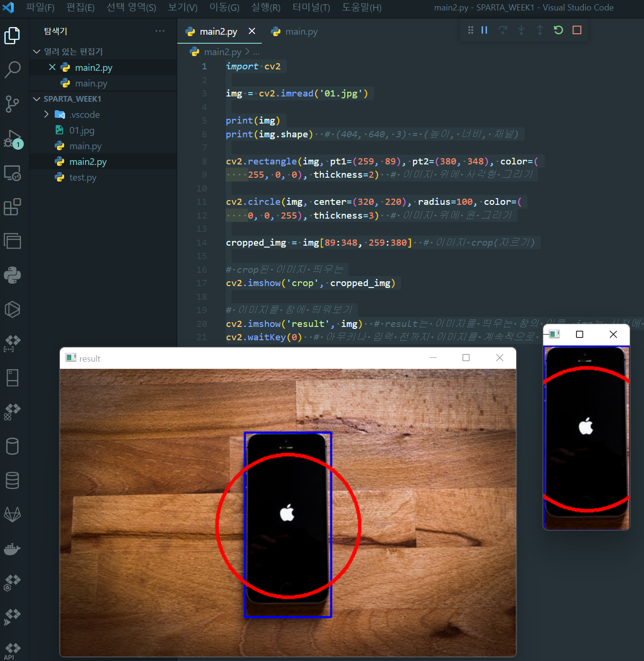Close the crop image window
Image resolution: width=644 pixels, height=661 pixels.
coord(613,335)
